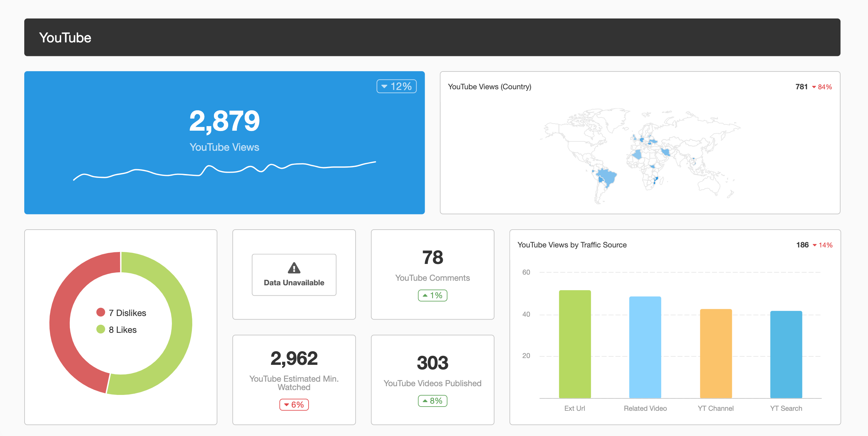
Task: Click the 20 y-axis label
Action: (x=526, y=356)
